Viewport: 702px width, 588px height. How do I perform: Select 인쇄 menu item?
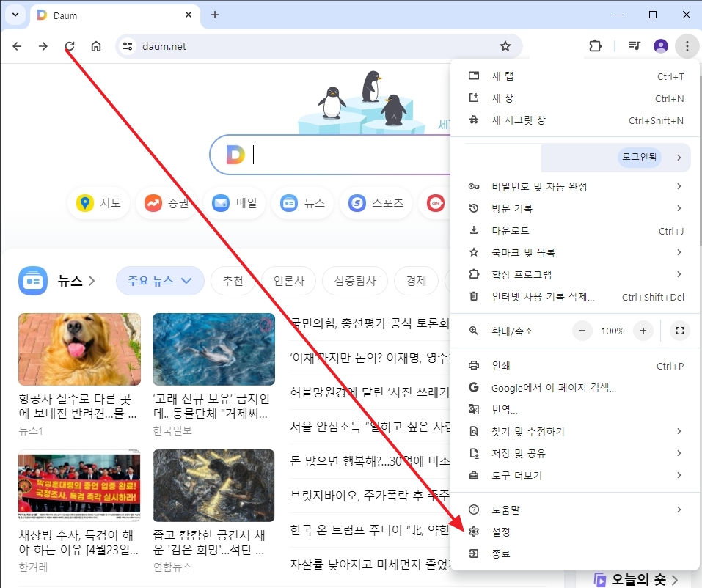pyautogui.click(x=575, y=366)
